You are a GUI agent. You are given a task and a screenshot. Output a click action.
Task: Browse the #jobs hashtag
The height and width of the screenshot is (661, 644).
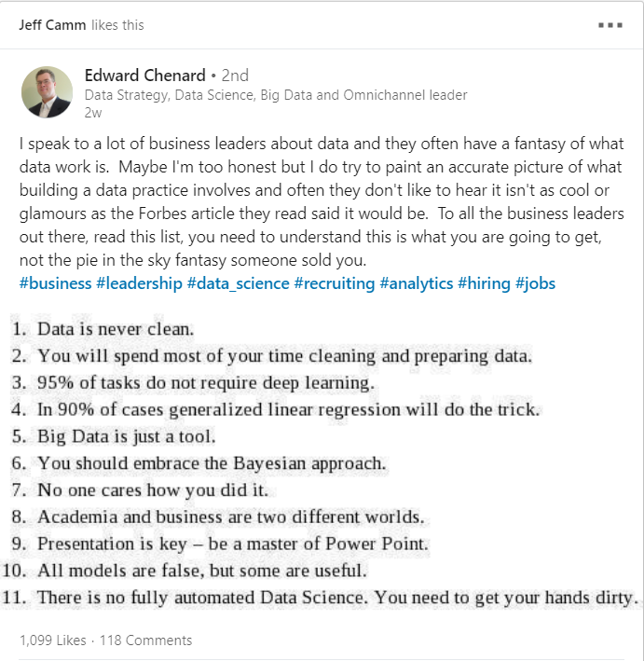pos(535,283)
